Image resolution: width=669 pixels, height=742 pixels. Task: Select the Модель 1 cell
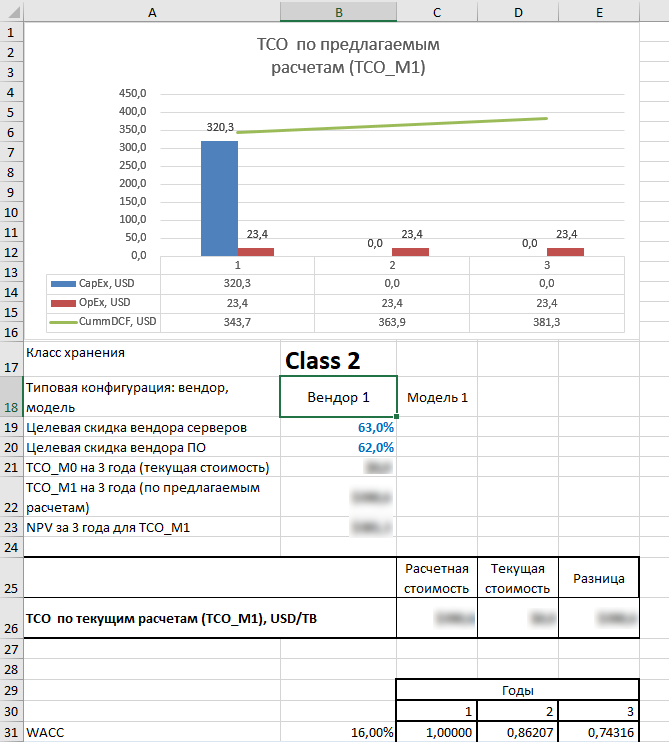[x=437, y=397]
